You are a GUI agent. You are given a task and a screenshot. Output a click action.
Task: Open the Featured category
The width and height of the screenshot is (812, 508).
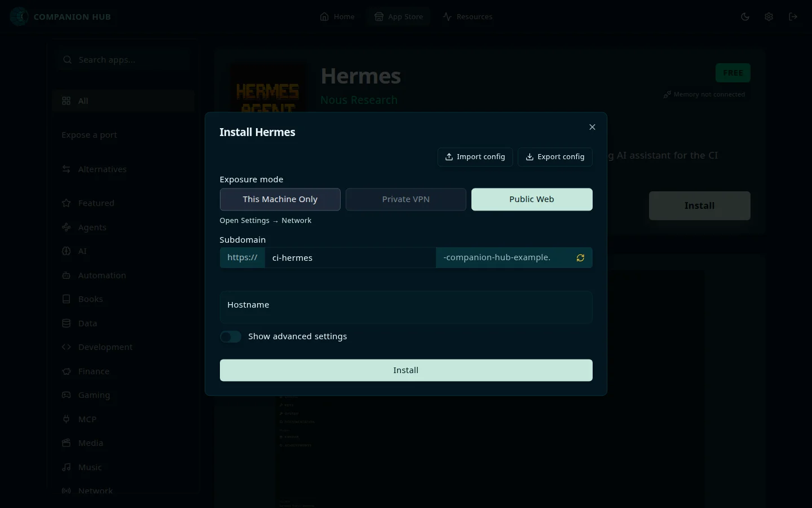(x=123, y=203)
